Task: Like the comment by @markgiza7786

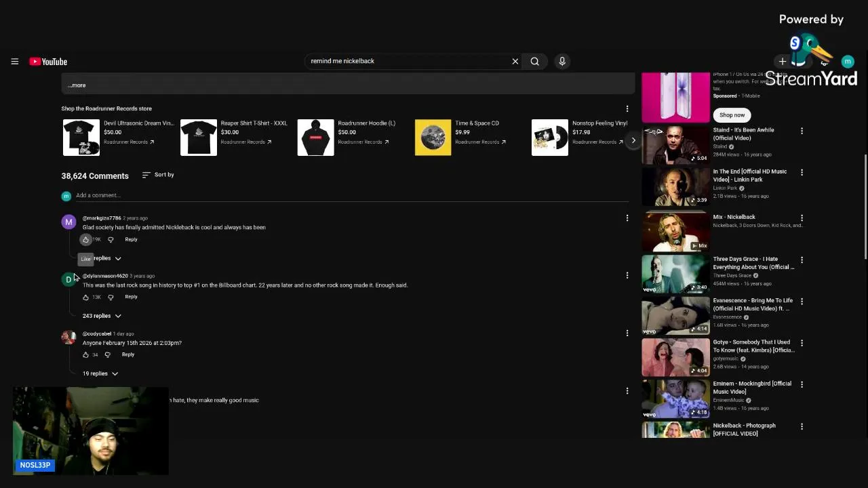Action: pos(85,239)
